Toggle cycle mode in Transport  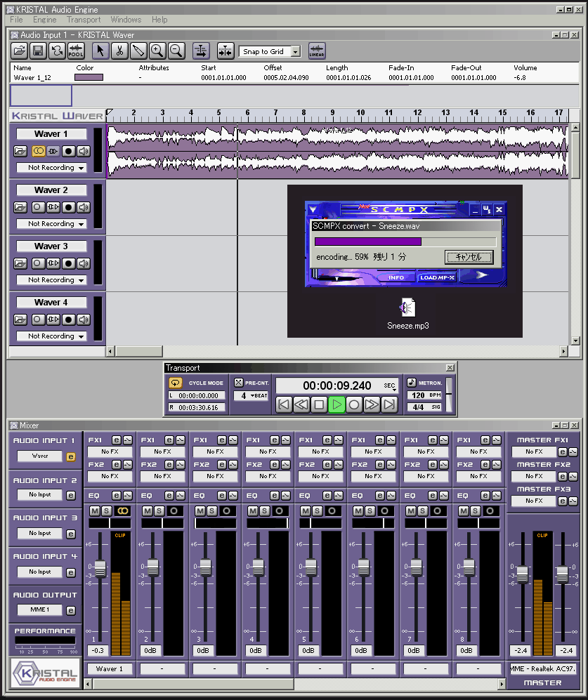pos(175,383)
